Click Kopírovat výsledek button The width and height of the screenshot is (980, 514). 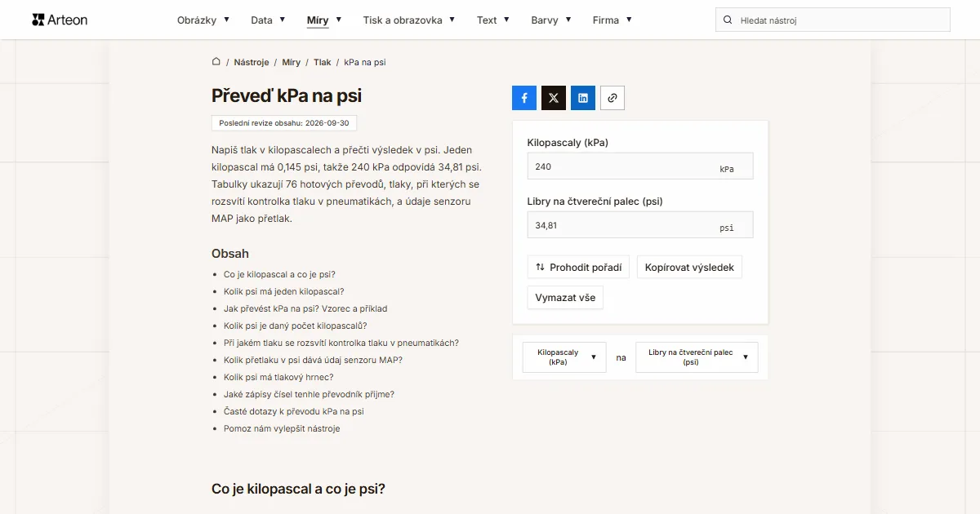[689, 267]
